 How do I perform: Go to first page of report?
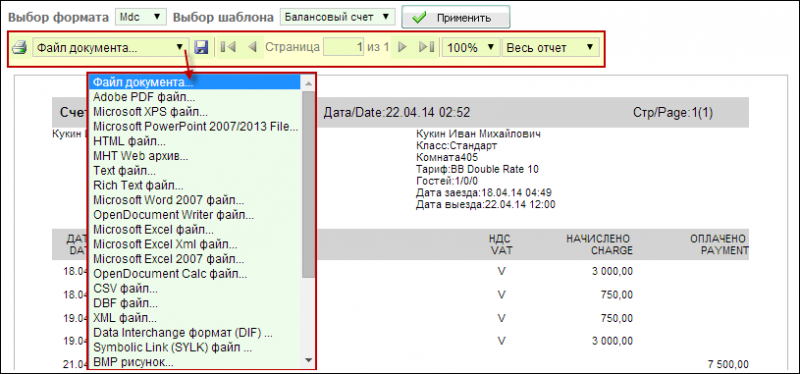click(228, 47)
